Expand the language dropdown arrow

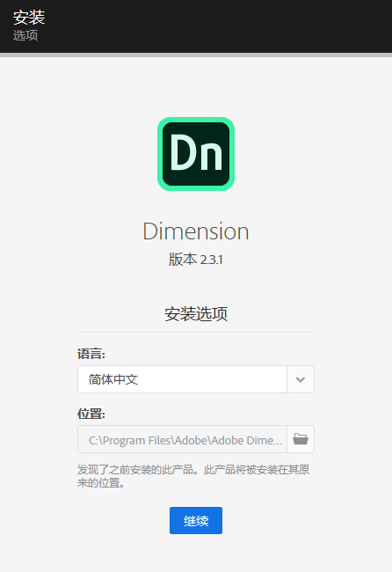301,379
